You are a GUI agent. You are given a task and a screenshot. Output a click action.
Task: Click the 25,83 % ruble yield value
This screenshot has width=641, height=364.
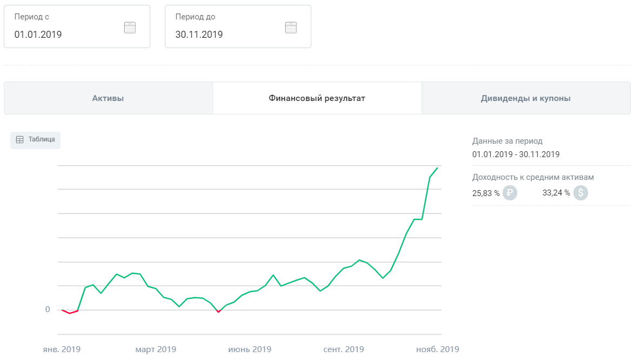[486, 193]
